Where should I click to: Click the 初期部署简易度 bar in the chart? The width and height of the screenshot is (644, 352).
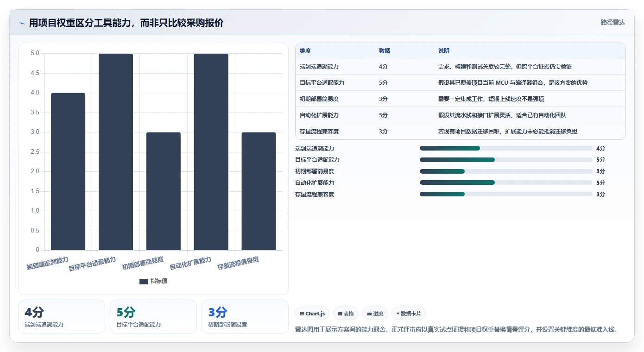(x=164, y=191)
